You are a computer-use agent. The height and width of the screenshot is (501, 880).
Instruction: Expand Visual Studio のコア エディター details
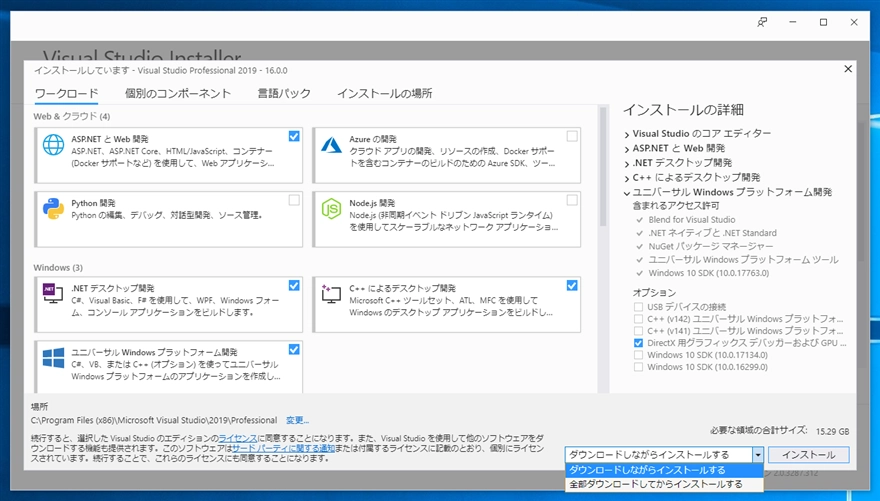[x=627, y=134]
